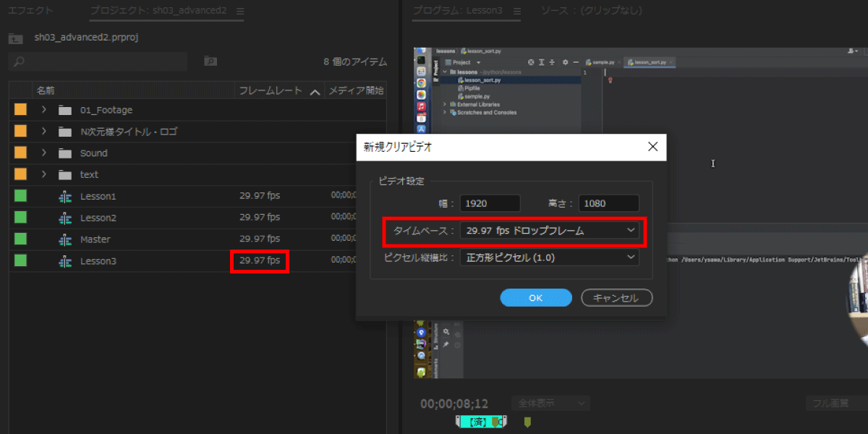Viewport: 868px width, 434px height.
Task: Click the find-in-bin folder search icon
Action: (x=210, y=61)
